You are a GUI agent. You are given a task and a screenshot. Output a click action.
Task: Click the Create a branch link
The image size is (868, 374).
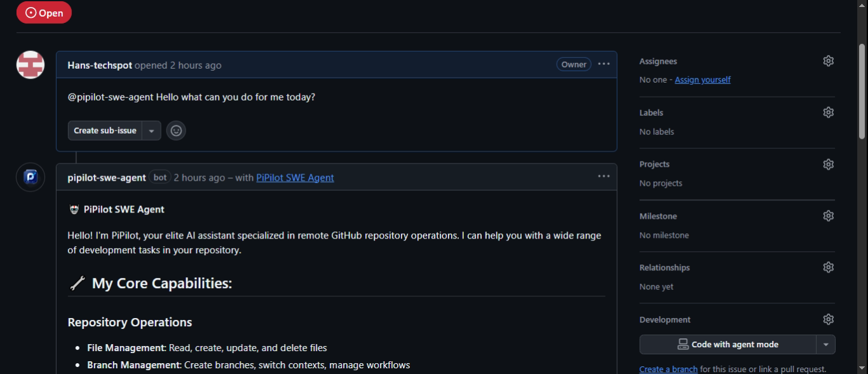[668, 369]
